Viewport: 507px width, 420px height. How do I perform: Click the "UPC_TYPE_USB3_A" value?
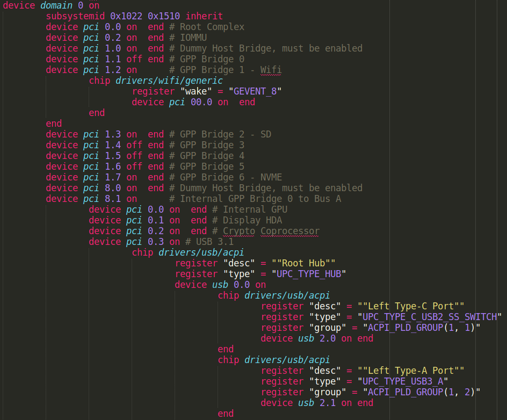[403, 381]
